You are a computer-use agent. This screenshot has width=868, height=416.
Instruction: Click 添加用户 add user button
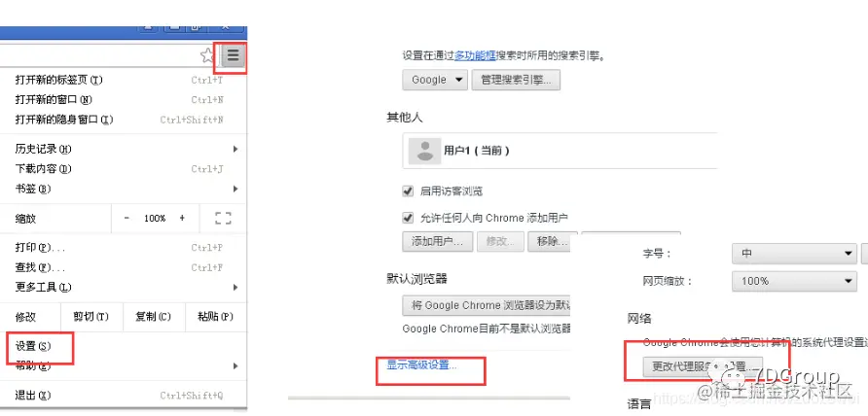coord(437,242)
